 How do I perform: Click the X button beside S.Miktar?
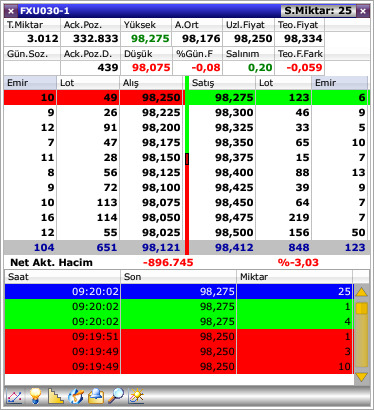pyautogui.click(x=363, y=11)
